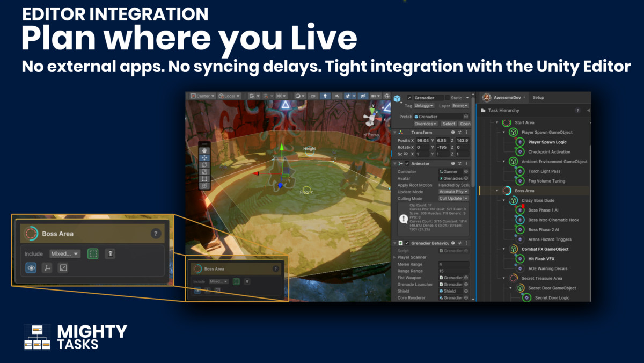Viewport: 644px width, 363px height.
Task: Click the scene camera settings icon
Action: pos(376,96)
